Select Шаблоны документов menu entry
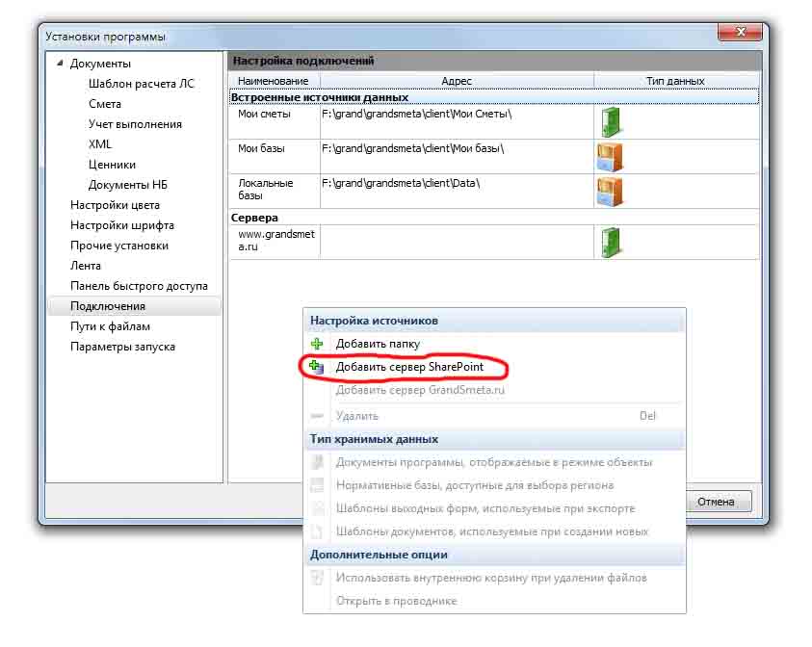 [x=492, y=531]
